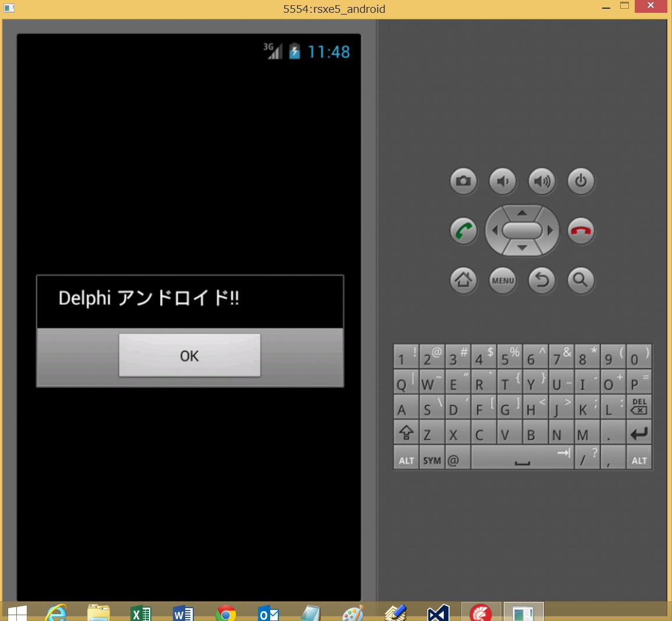Click the red end call button
672x621 pixels.
pos(581,231)
